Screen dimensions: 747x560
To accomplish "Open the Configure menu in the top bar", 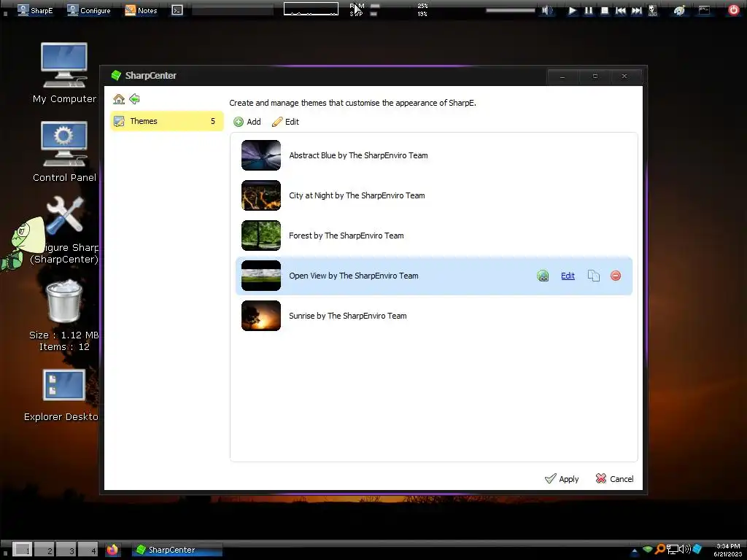I will 89,10.
